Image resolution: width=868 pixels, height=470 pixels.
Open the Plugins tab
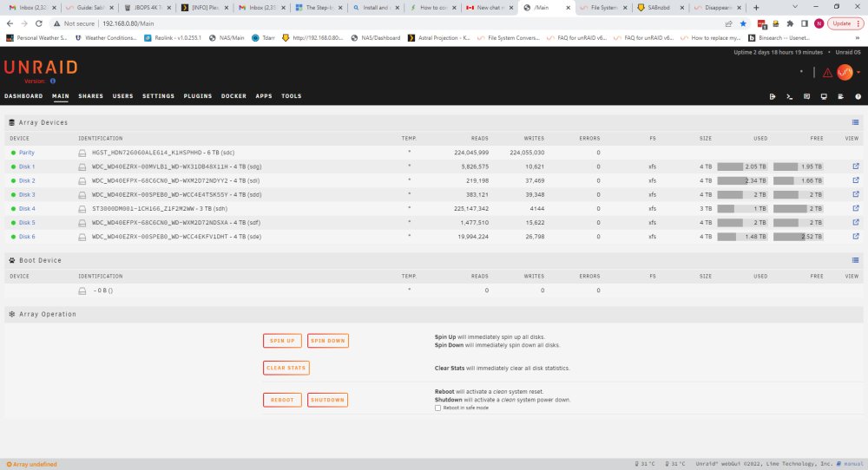click(198, 96)
